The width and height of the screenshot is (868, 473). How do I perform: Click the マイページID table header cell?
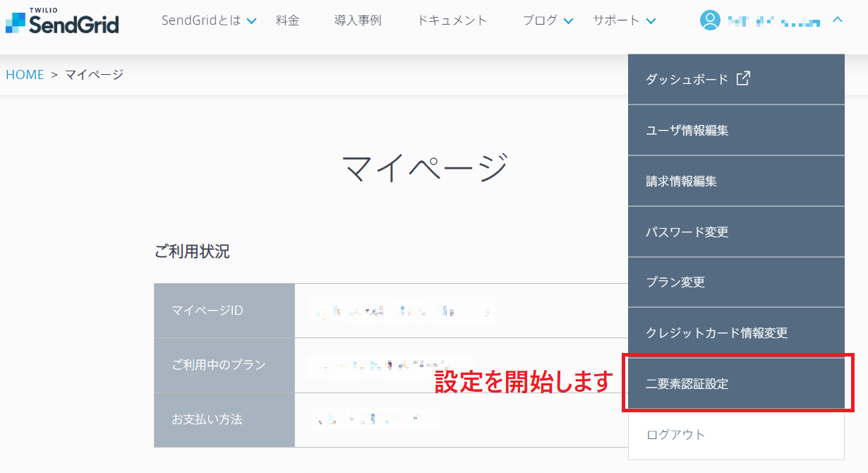coord(224,310)
